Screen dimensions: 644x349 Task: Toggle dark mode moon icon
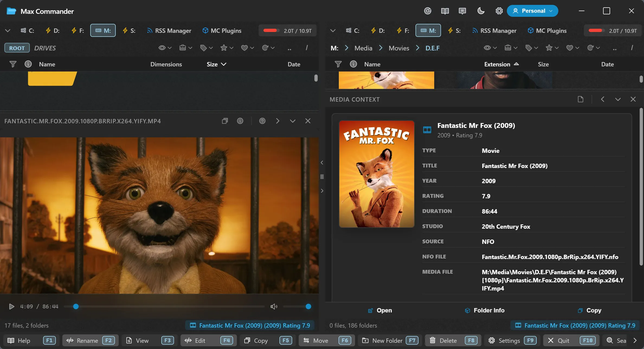[x=481, y=11]
